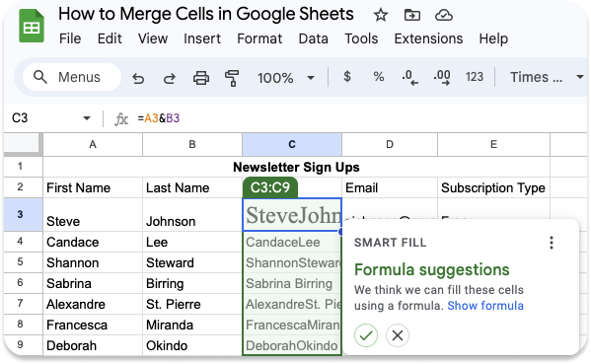Click the move to folder icon
Screen dimensions: 591x364
pyautogui.click(x=412, y=16)
